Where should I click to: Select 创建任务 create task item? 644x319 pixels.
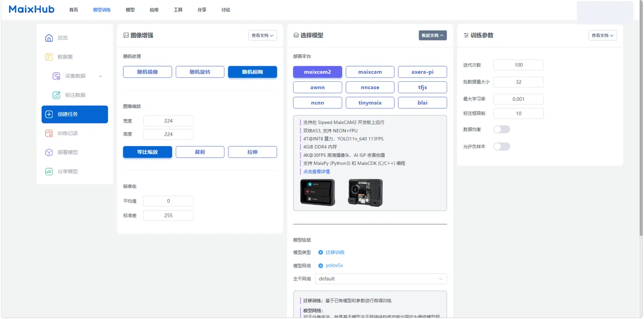[x=75, y=114]
